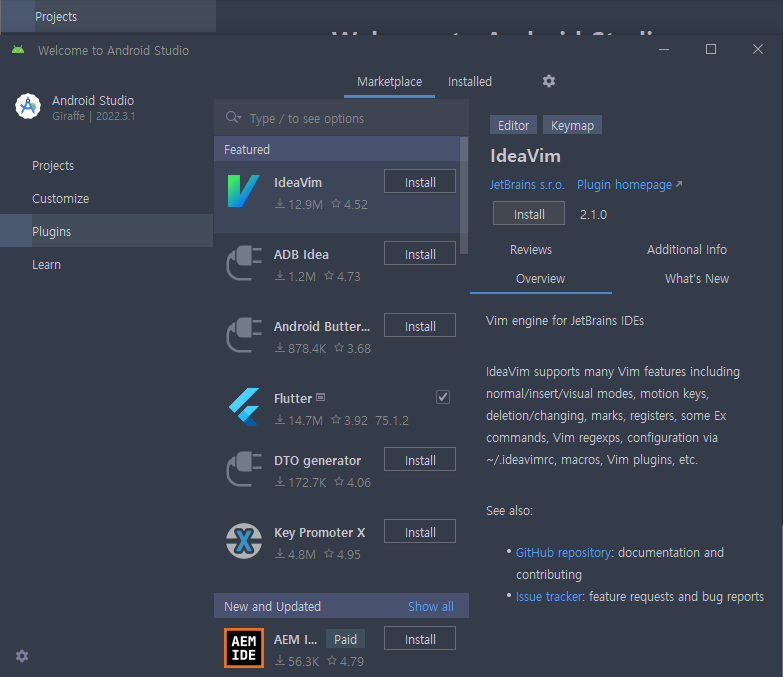This screenshot has width=783, height=677.
Task: Open plugin settings gear beside Installed tab
Action: tap(549, 81)
